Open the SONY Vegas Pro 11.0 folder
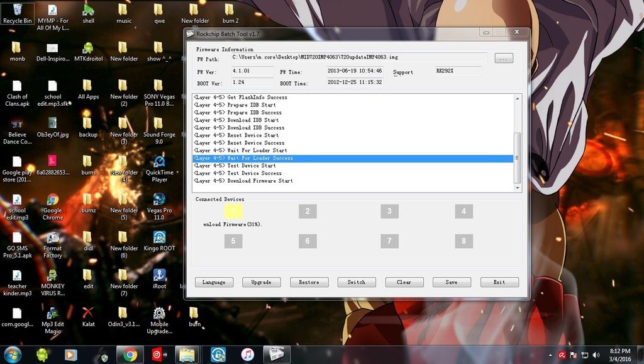Screen dimensions: 644x364 pyautogui.click(x=159, y=93)
